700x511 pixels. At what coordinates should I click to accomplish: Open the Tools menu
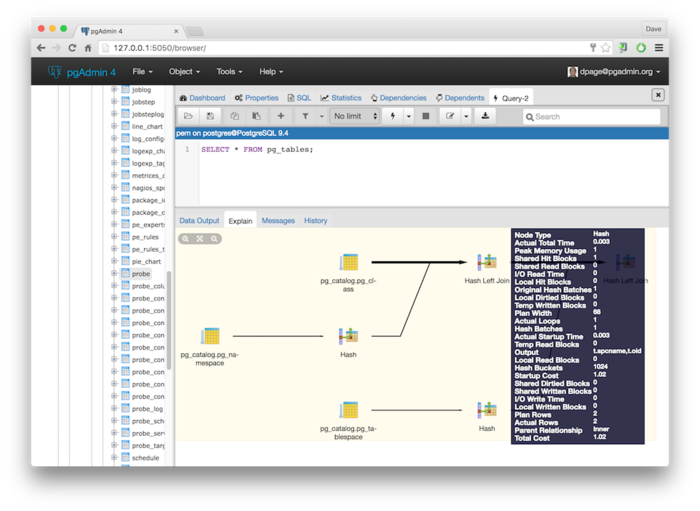click(229, 71)
